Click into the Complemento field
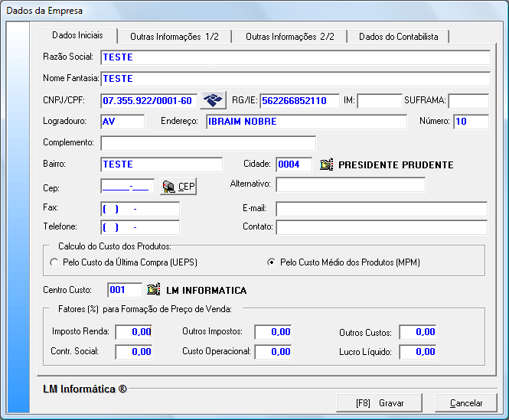 [x=207, y=143]
